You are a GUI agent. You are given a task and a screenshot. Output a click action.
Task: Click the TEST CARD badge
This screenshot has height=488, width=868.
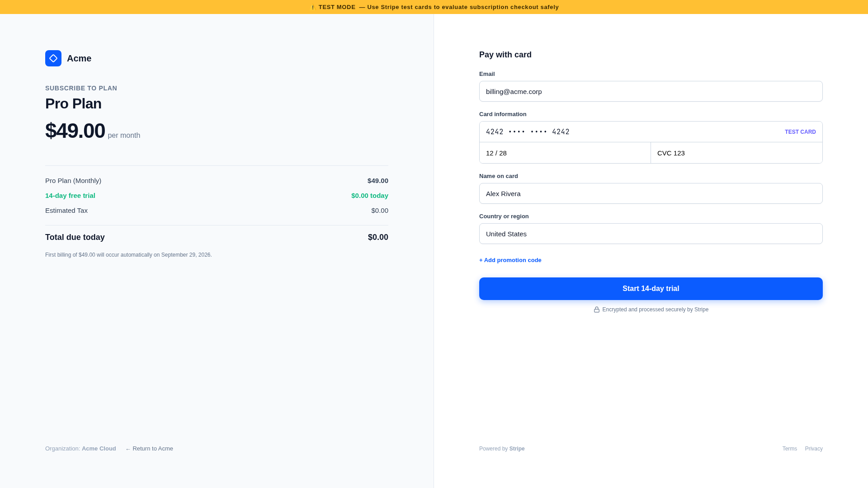point(800,132)
